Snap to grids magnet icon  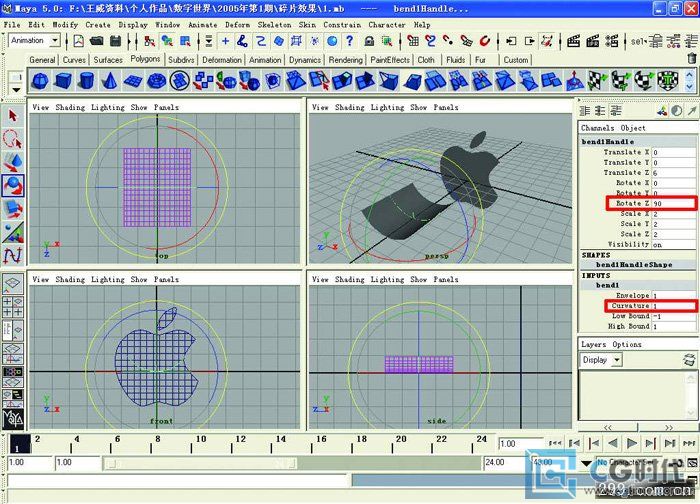413,41
